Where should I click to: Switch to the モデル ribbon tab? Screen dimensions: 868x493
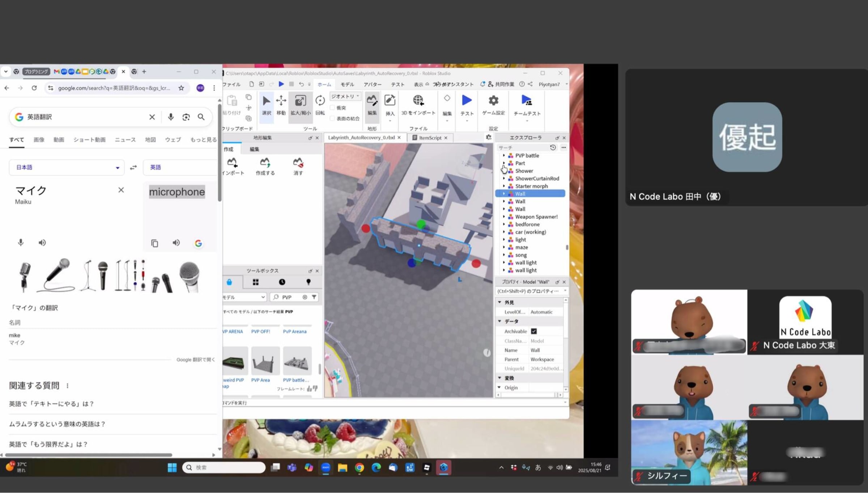tap(347, 84)
